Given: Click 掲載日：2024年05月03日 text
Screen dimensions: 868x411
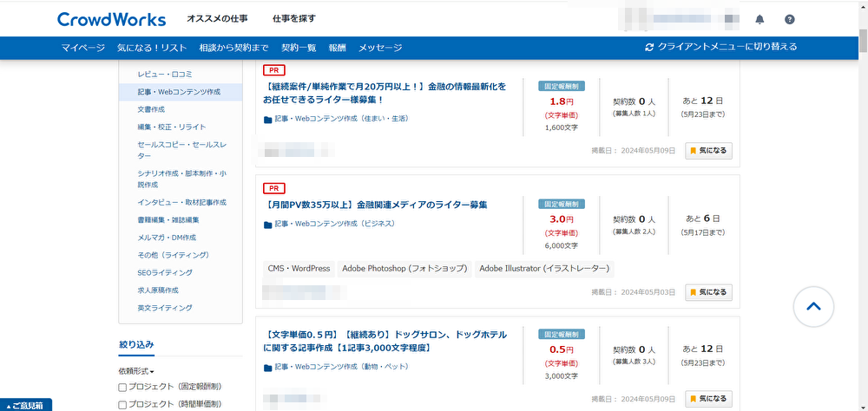Looking at the screenshot, I should point(634,292).
